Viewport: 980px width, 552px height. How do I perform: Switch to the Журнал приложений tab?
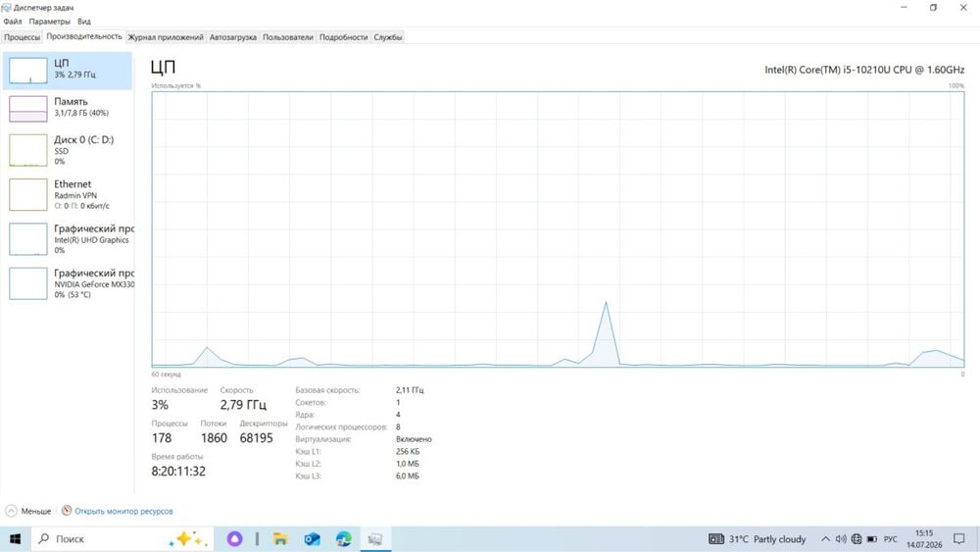click(166, 37)
